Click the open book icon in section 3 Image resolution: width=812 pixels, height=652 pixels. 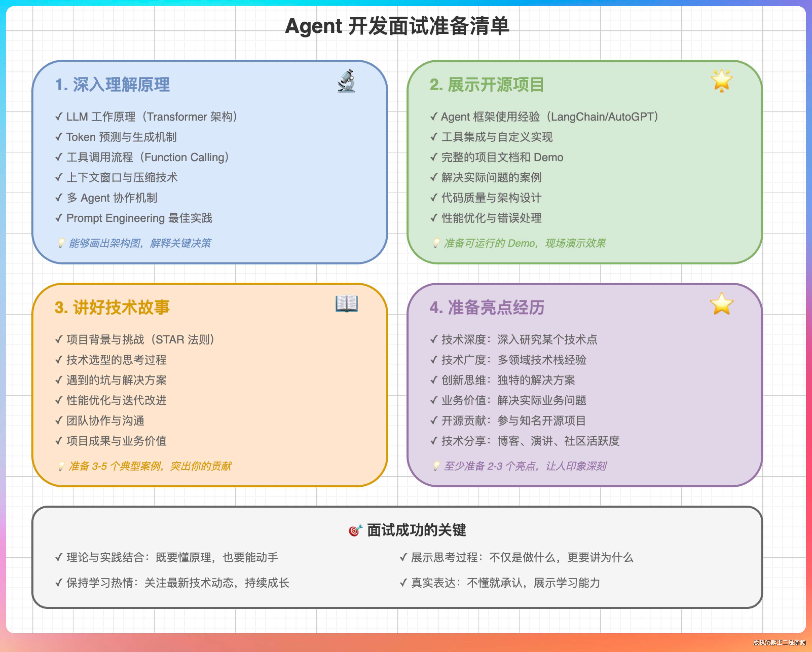pyautogui.click(x=346, y=303)
